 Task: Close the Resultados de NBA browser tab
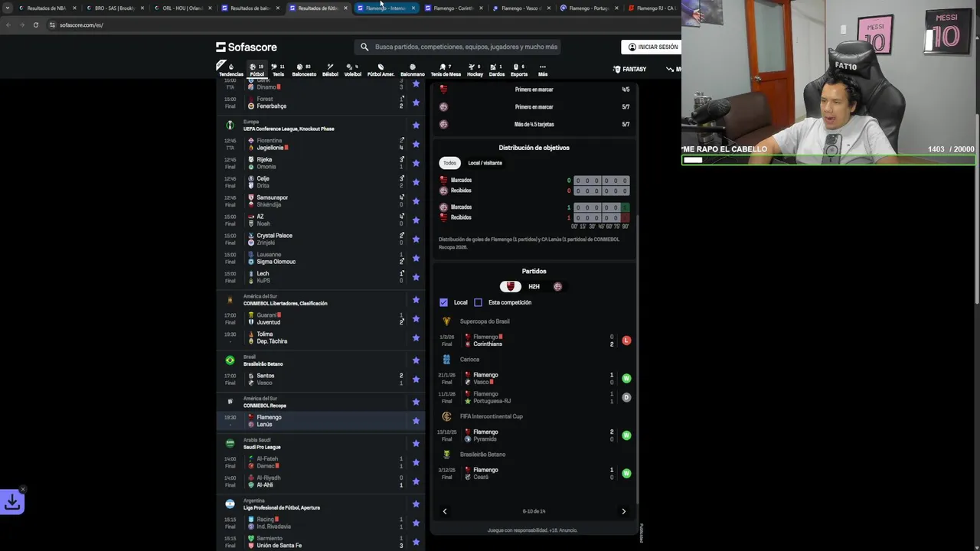(74, 8)
